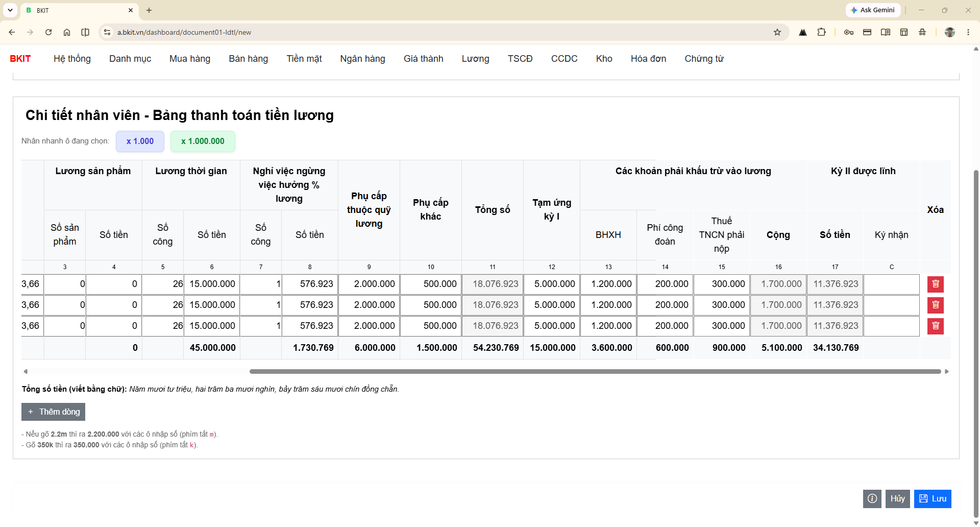This screenshot has height=527, width=980.
Task: Open the browser extensions puzzle icon
Action: tap(821, 32)
